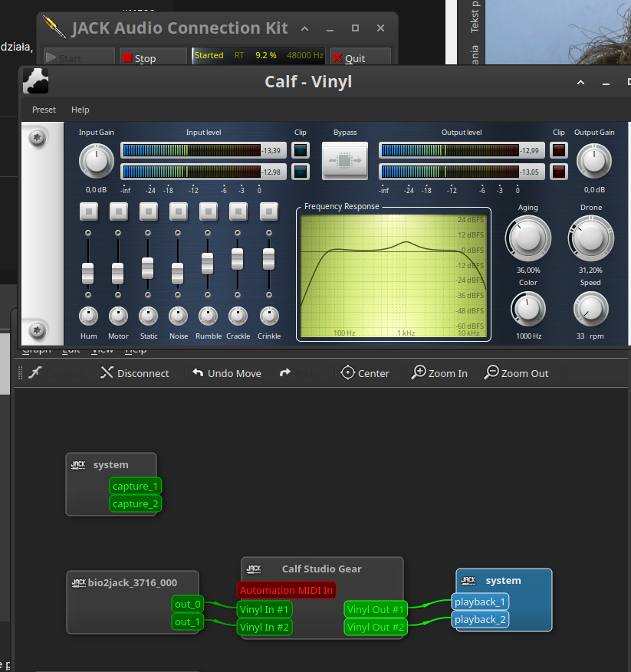Image resolution: width=631 pixels, height=672 pixels.
Task: Open the Help menu in Calf Vinyl
Action: click(x=81, y=110)
